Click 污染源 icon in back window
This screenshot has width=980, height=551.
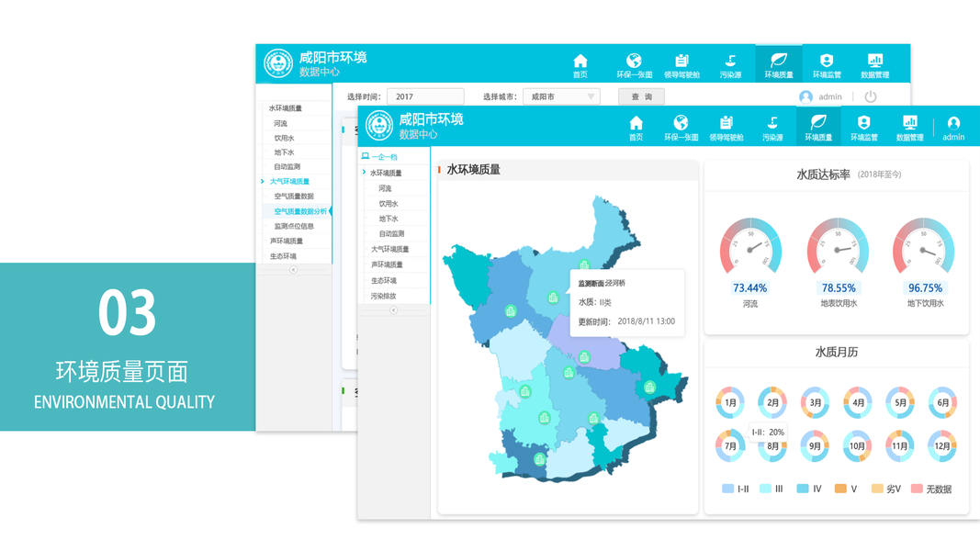tap(730, 61)
